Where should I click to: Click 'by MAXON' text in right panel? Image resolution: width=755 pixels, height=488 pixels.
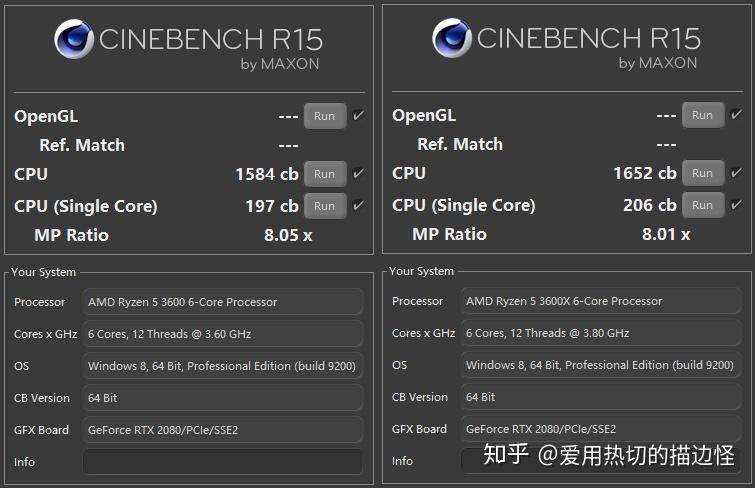[658, 63]
